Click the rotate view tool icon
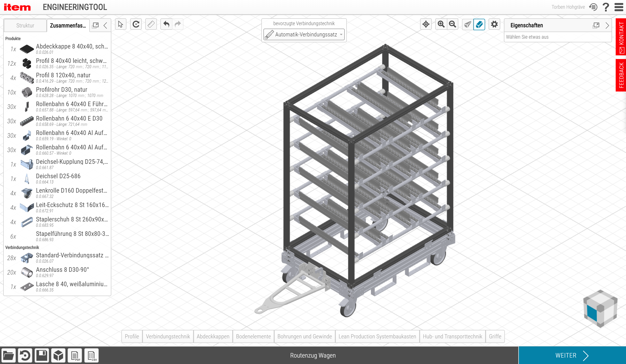 point(136,24)
